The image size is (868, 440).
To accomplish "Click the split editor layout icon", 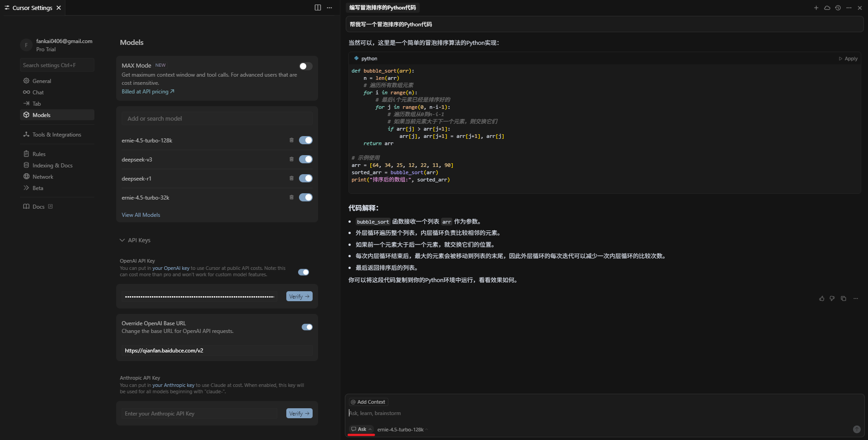I will pyautogui.click(x=318, y=8).
